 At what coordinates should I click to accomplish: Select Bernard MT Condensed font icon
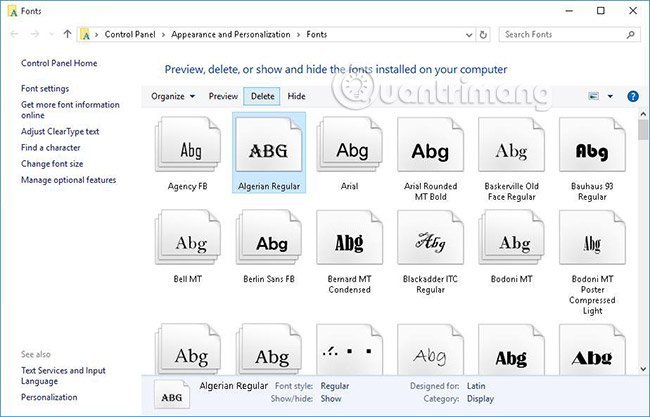click(350, 243)
